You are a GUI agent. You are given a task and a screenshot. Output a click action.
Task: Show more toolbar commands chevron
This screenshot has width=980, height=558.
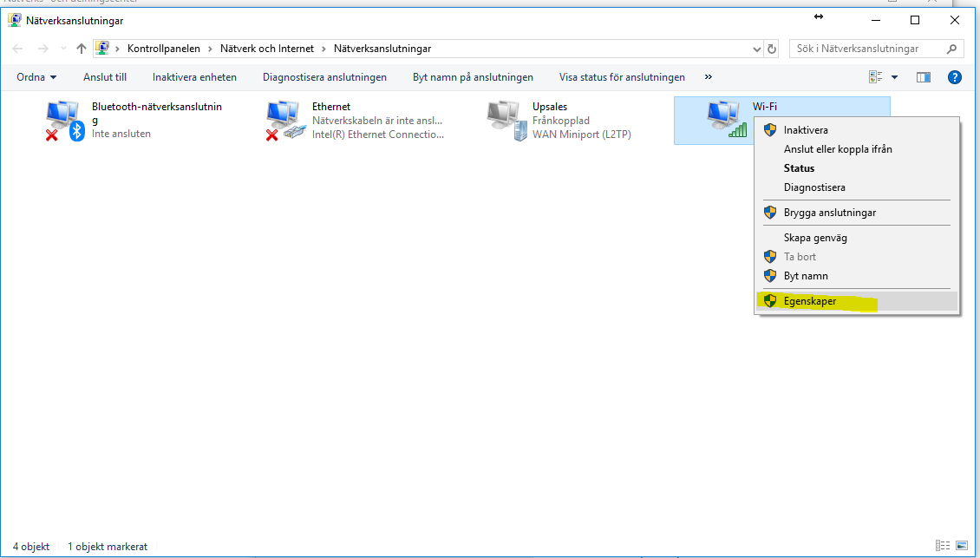click(x=709, y=77)
